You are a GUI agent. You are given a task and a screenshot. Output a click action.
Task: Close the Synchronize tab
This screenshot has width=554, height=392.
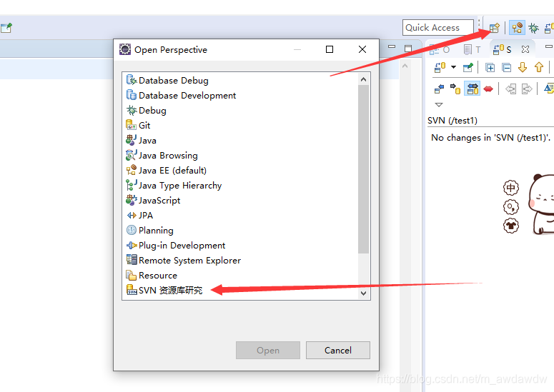click(525, 49)
